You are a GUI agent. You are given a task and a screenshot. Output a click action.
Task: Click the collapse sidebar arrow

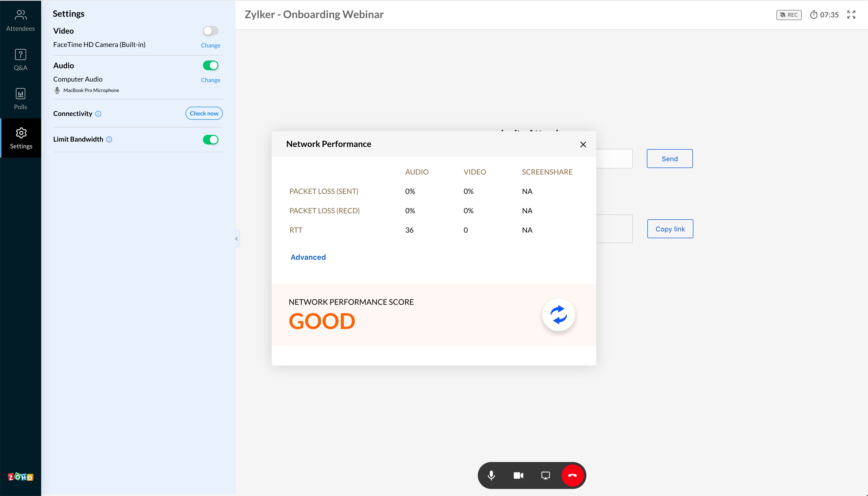coord(237,238)
